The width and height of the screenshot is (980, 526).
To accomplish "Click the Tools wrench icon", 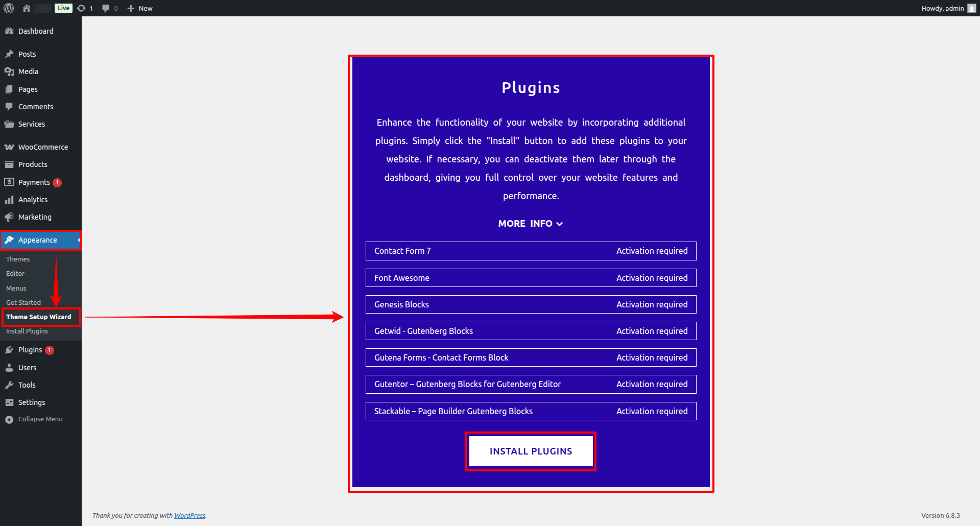I will (x=9, y=385).
